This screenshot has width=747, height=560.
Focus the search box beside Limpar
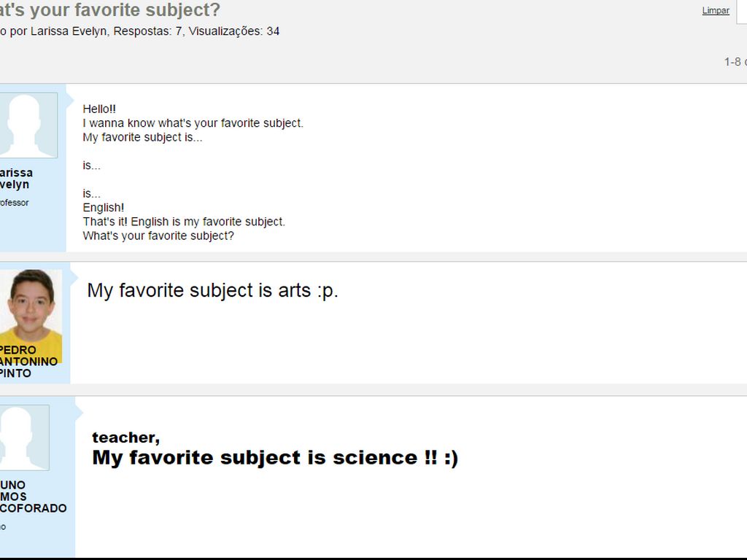coord(742,10)
